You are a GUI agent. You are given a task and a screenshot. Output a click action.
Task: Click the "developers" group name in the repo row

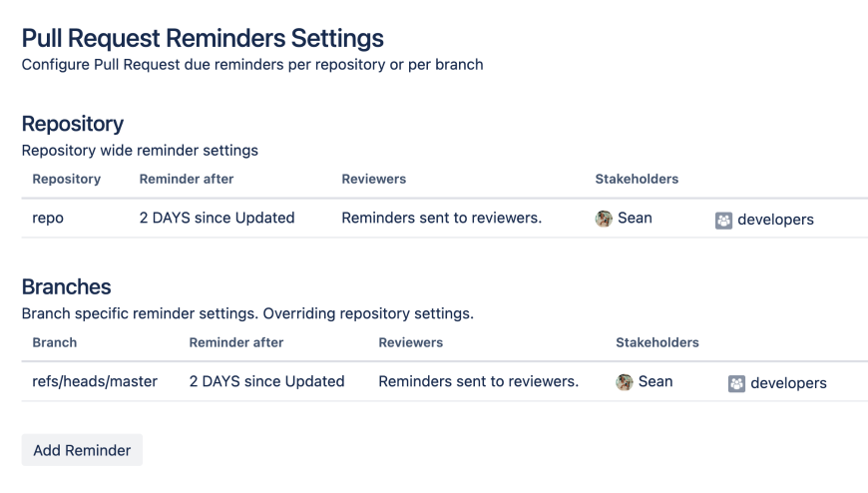tap(775, 220)
